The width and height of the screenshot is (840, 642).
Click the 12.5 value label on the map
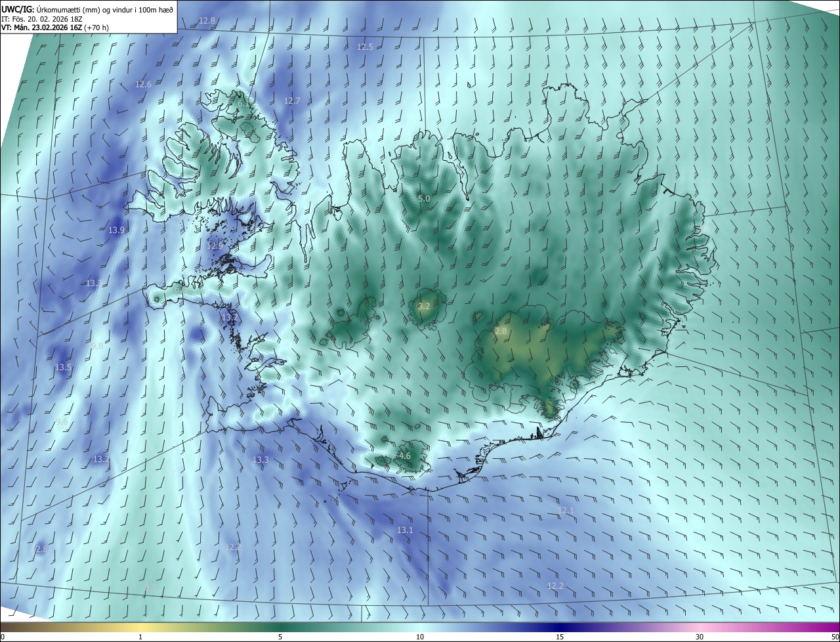[x=365, y=47]
